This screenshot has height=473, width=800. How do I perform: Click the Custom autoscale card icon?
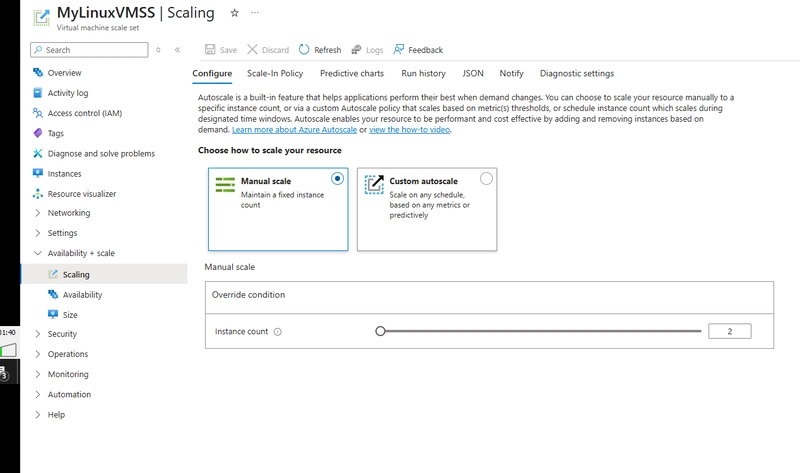pos(374,185)
